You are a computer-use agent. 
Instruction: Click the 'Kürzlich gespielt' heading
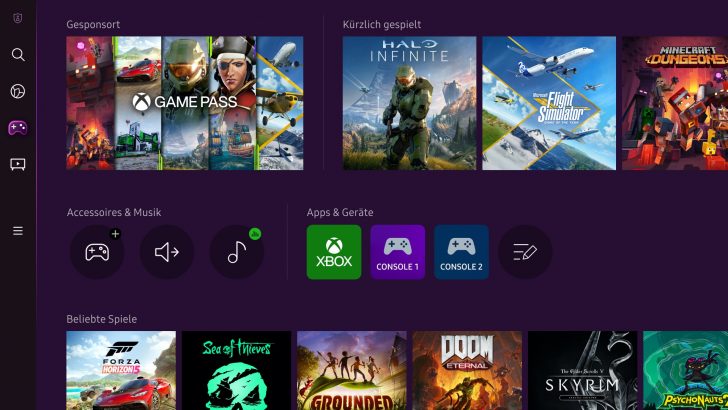click(x=382, y=25)
